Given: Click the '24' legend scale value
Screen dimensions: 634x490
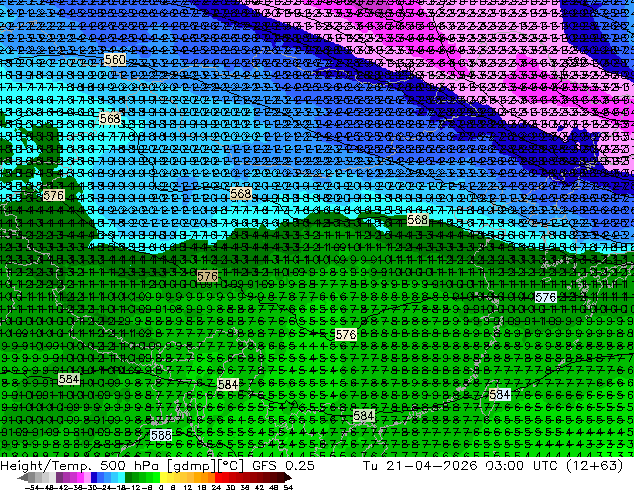Looking at the screenshot, I should pyautogui.click(x=216, y=487).
